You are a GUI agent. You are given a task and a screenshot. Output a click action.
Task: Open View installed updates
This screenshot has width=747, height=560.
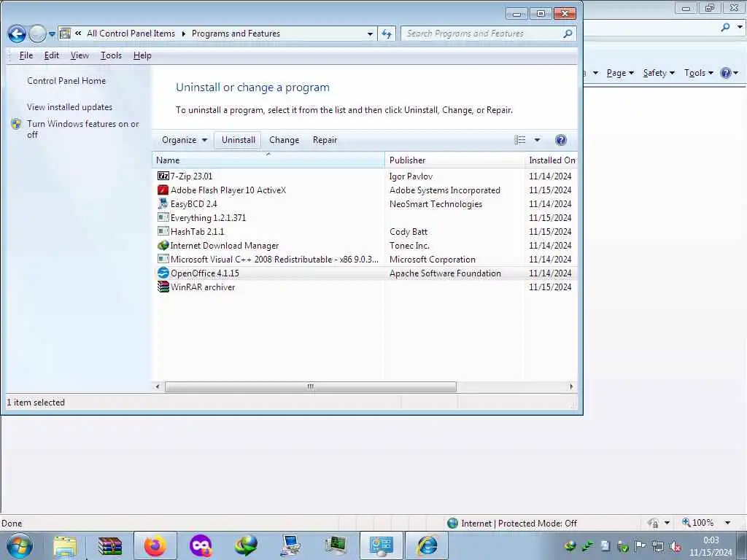[69, 107]
